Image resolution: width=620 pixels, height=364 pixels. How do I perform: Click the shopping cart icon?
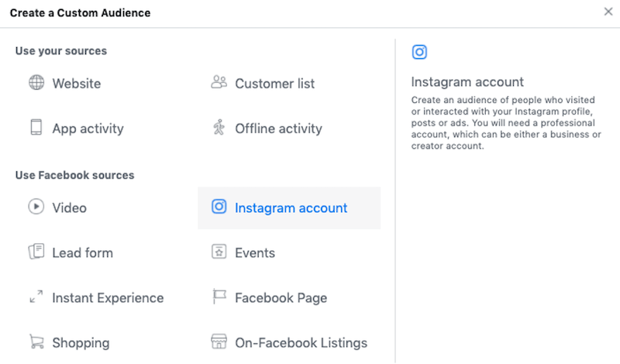click(36, 342)
